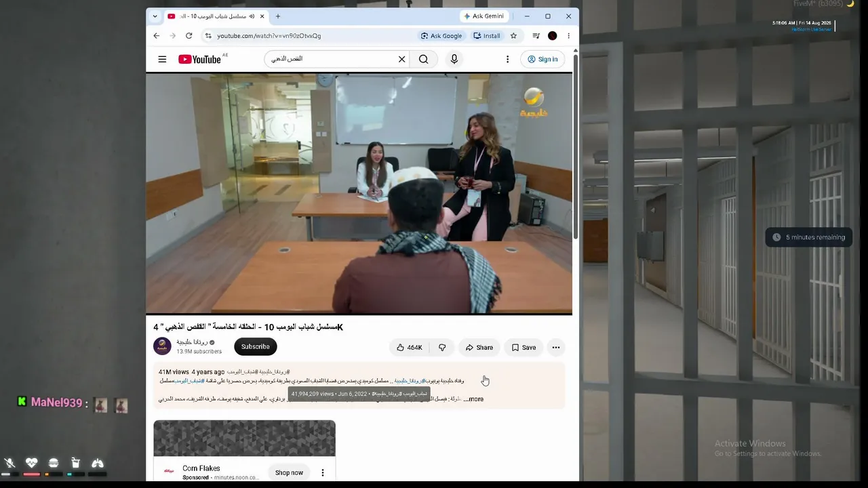This screenshot has width=868, height=488.
Task: Open Chrome media controls icon
Action: point(536,36)
